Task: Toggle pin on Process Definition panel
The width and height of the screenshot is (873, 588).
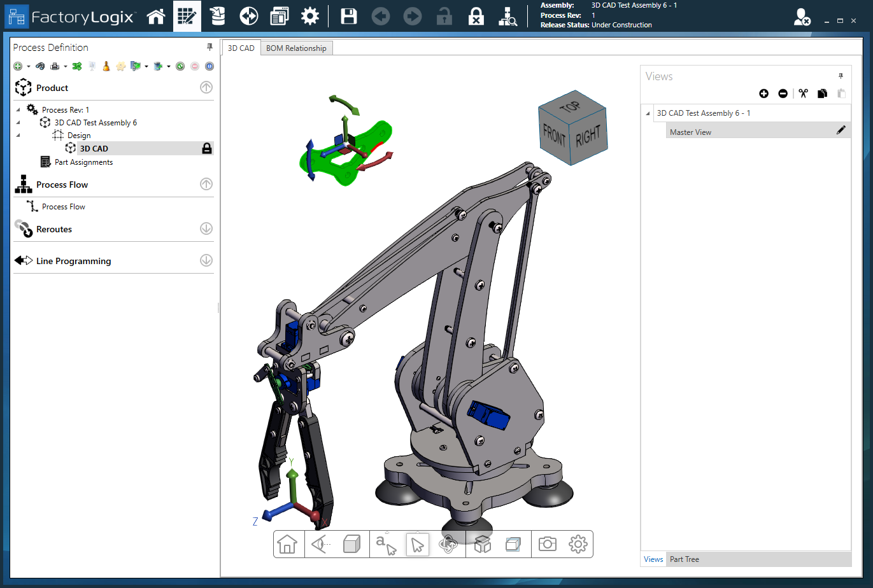Action: (x=209, y=47)
